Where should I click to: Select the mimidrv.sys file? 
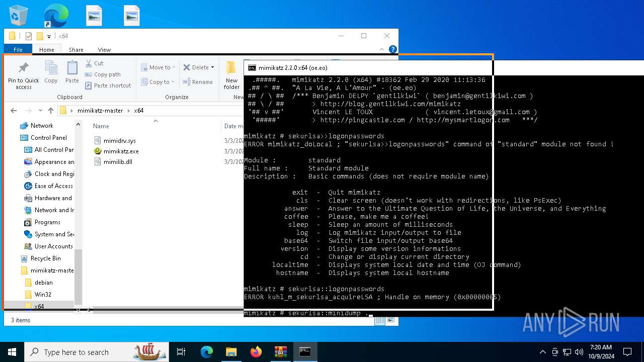coord(120,141)
